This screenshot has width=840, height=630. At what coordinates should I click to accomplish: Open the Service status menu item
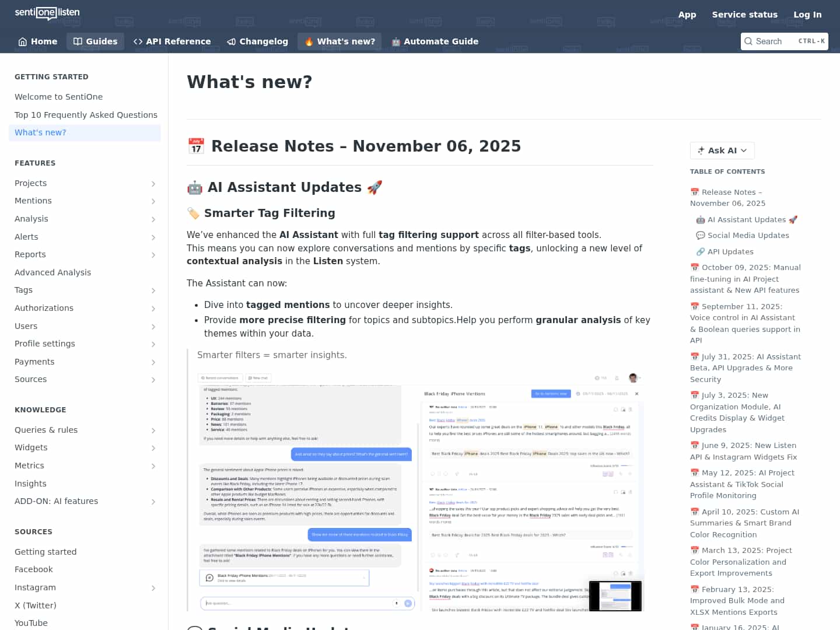[x=744, y=15]
